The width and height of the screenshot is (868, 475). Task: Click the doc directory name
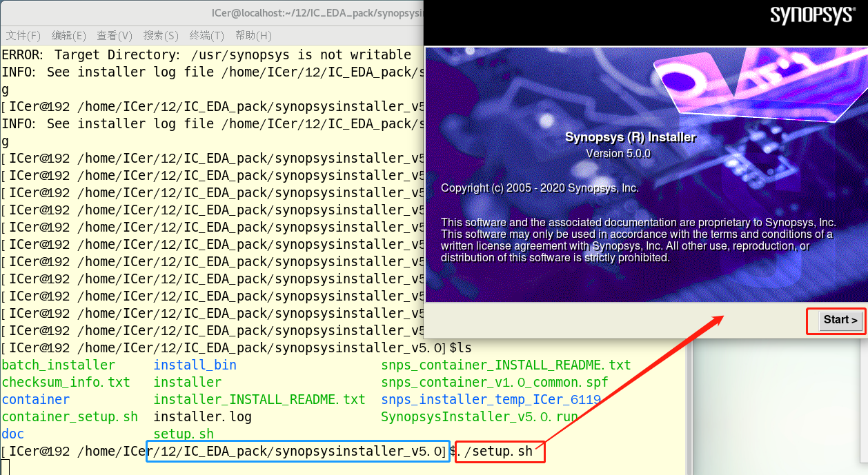[x=13, y=434]
